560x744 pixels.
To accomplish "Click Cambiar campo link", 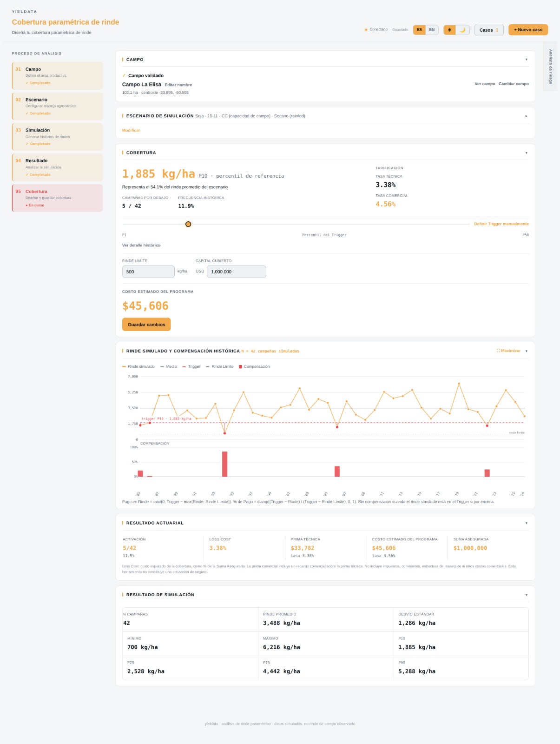I will (514, 84).
